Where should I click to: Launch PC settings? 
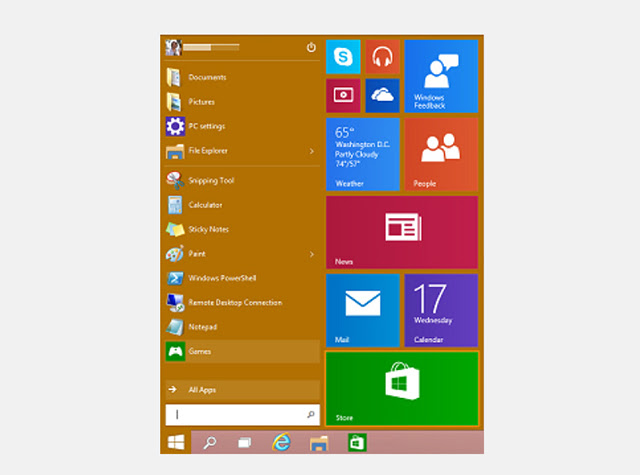[242, 126]
